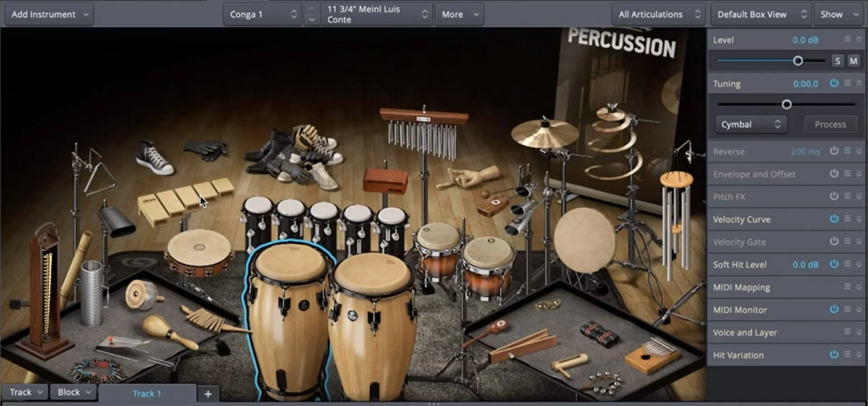The image size is (868, 406).
Task: Turn on Pitch FX power button
Action: coord(834,196)
